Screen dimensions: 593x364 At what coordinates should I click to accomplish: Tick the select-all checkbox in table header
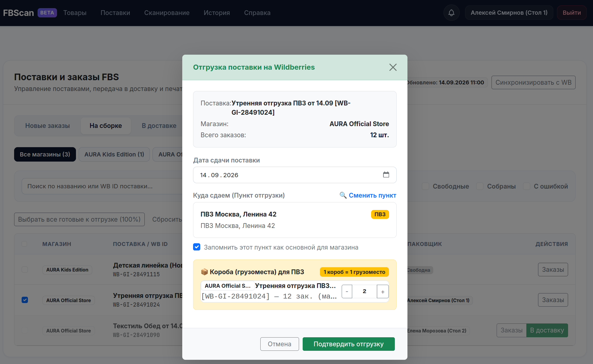25,244
